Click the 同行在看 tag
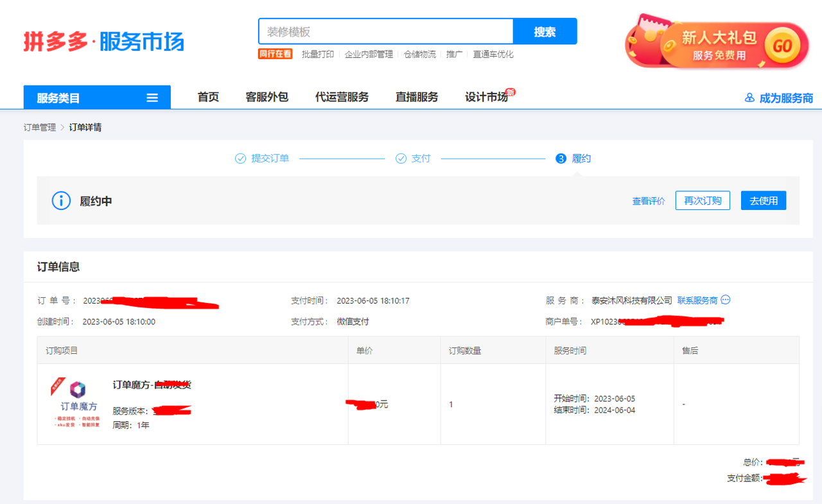 275,54
